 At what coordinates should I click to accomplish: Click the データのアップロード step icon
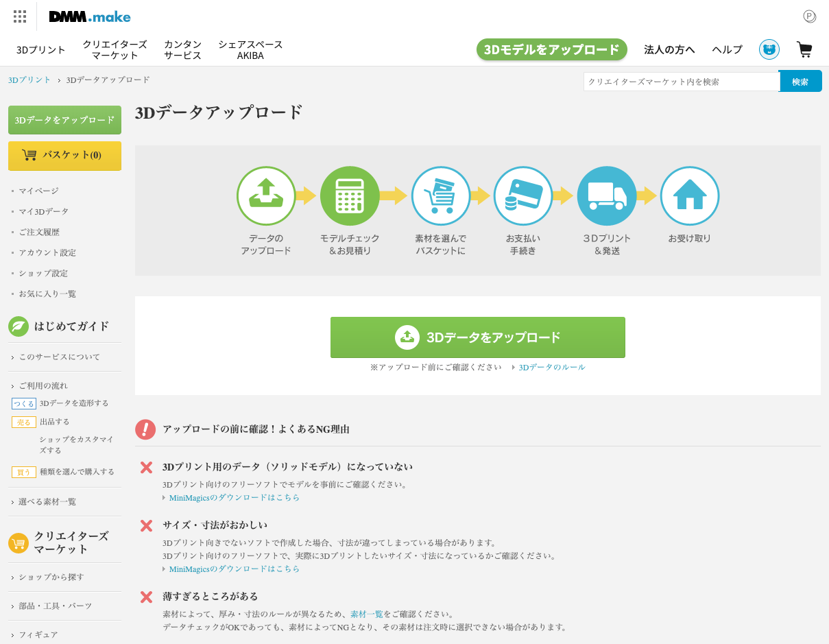[x=266, y=195]
